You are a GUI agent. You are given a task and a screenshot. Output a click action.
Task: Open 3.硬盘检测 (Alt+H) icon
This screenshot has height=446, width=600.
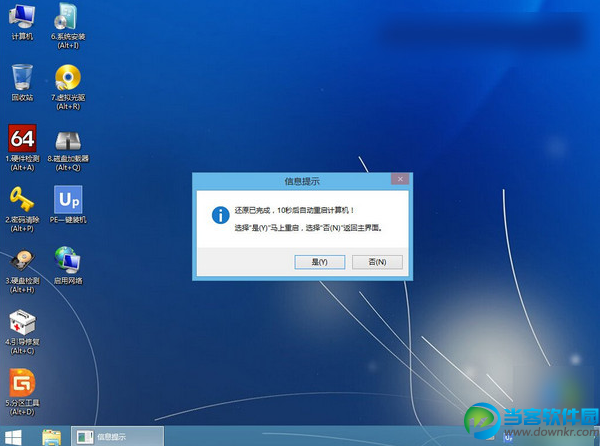tap(22, 271)
